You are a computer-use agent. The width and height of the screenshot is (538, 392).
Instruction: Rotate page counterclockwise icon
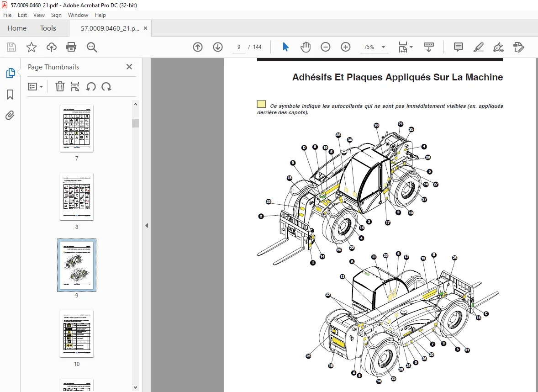[91, 86]
